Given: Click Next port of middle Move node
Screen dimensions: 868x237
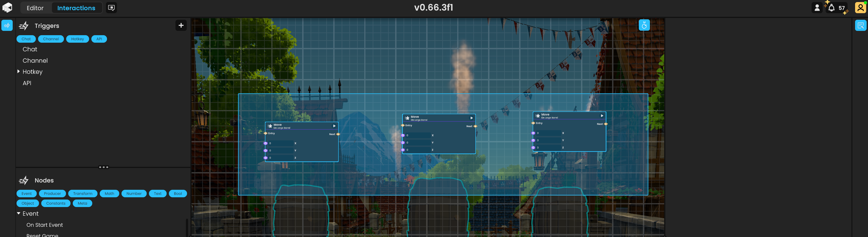Looking at the screenshot, I should (475, 126).
